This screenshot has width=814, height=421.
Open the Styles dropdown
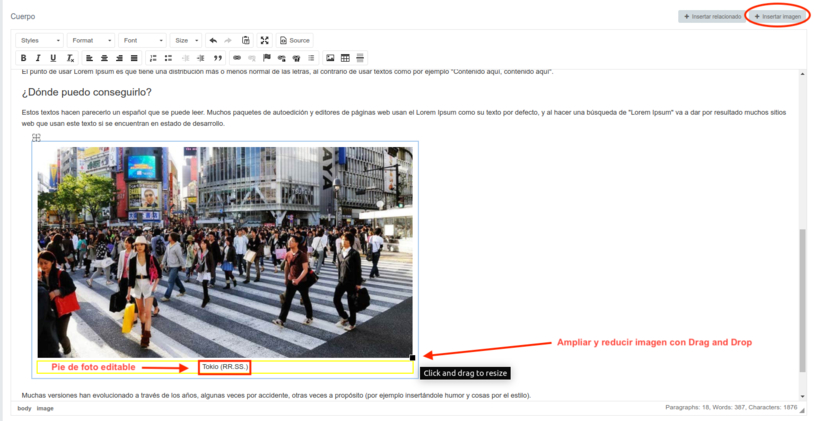39,40
